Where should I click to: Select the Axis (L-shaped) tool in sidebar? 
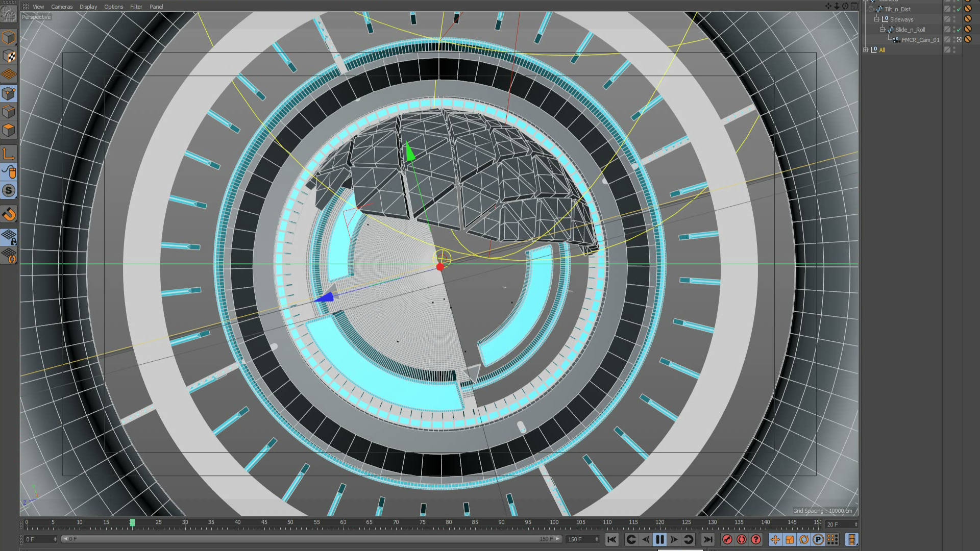coord(9,154)
